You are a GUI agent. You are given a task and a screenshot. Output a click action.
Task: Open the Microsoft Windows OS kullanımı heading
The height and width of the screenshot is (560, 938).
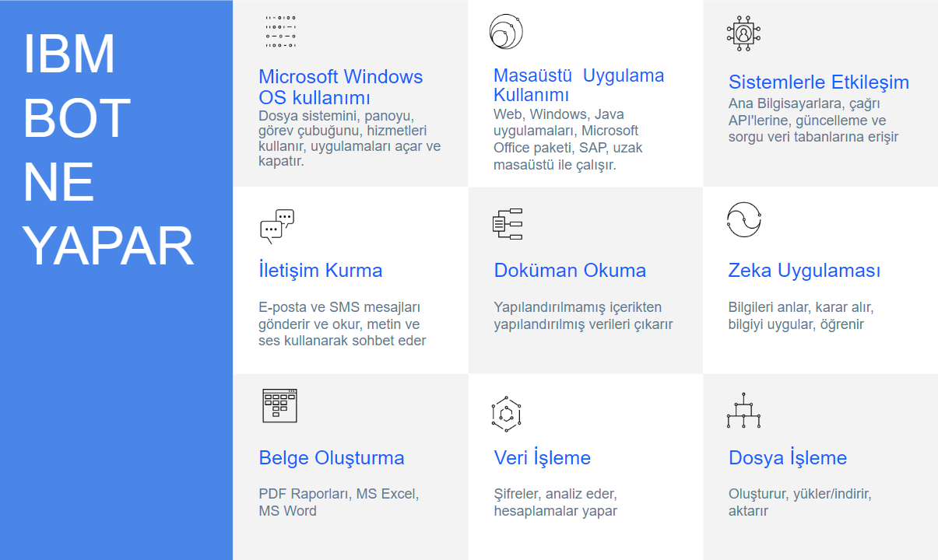pos(340,87)
